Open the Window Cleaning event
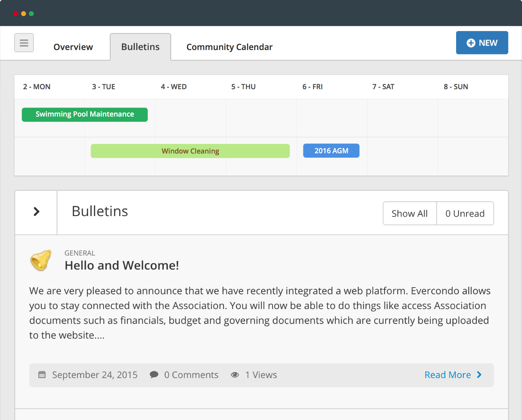522x420 pixels. (x=190, y=151)
